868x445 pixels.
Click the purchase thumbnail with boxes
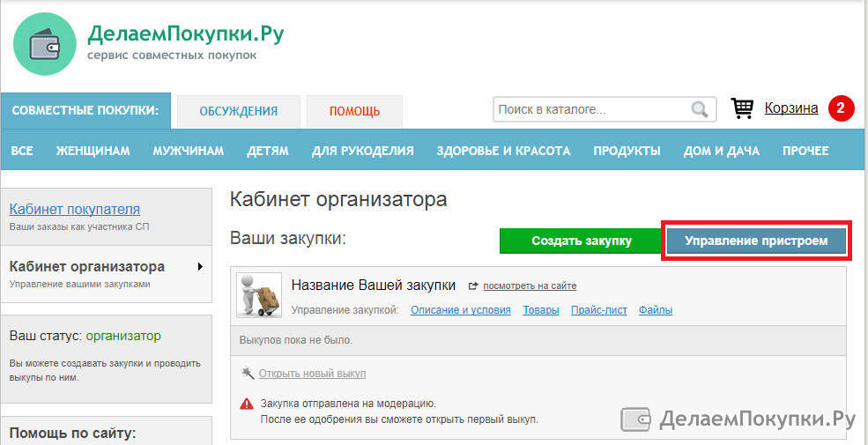tap(259, 295)
